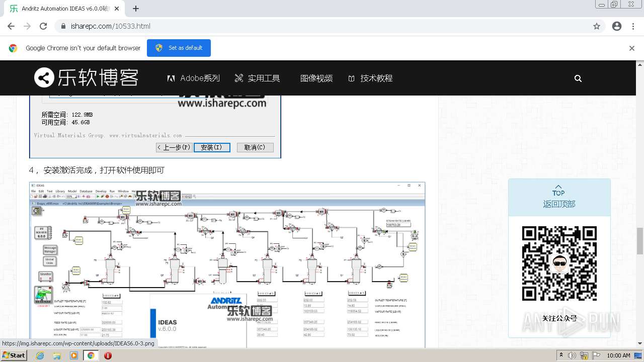Switch to Chrome in the taskbar
644x362 pixels.
91,355
